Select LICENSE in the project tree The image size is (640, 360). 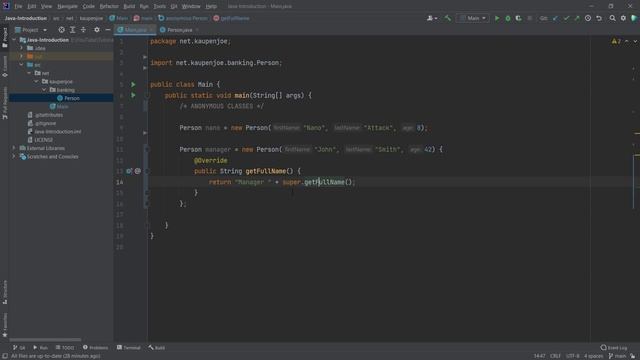(x=43, y=140)
